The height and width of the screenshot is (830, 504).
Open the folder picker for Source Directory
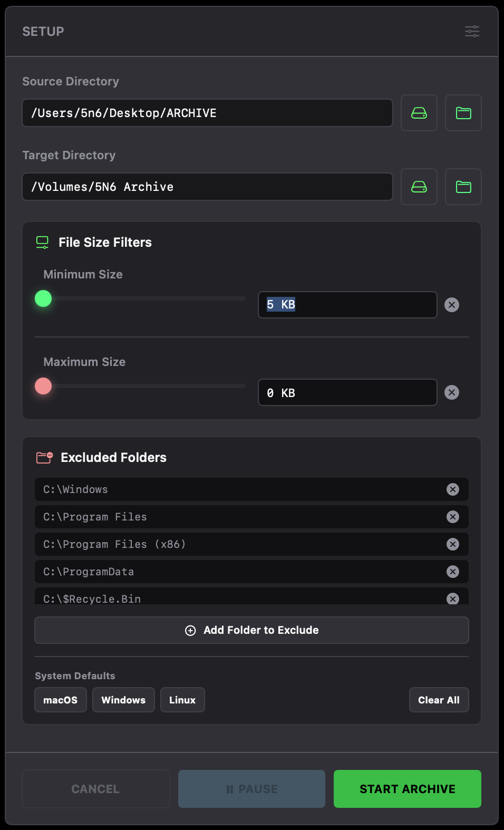click(463, 113)
